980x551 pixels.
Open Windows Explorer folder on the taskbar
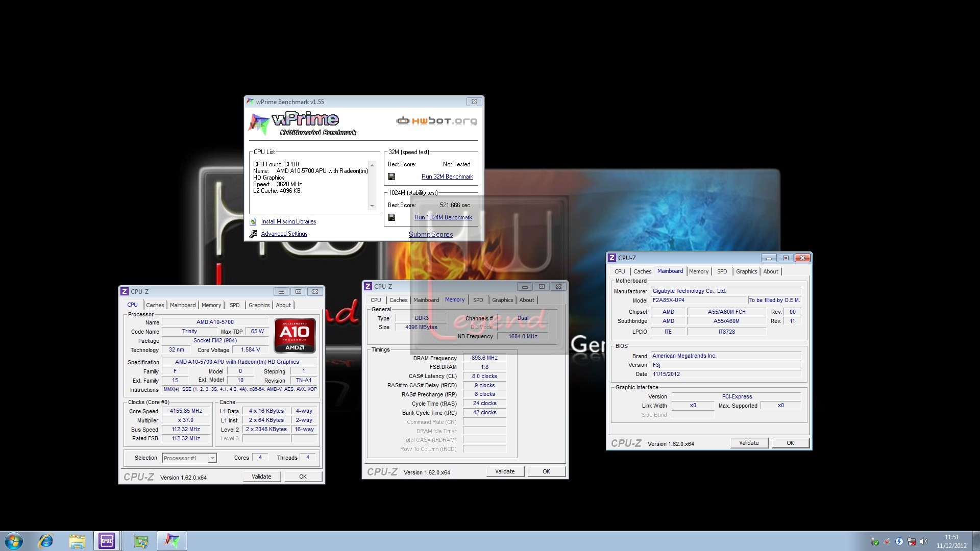coord(77,541)
